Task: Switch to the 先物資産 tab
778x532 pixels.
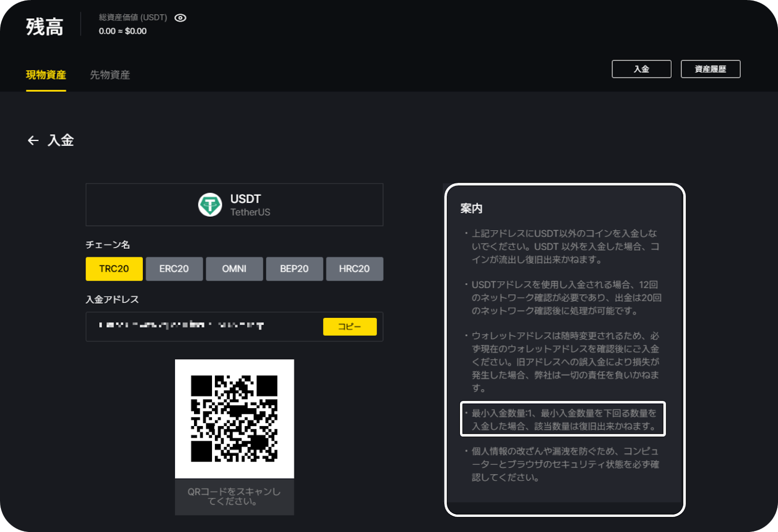Action: (110, 75)
